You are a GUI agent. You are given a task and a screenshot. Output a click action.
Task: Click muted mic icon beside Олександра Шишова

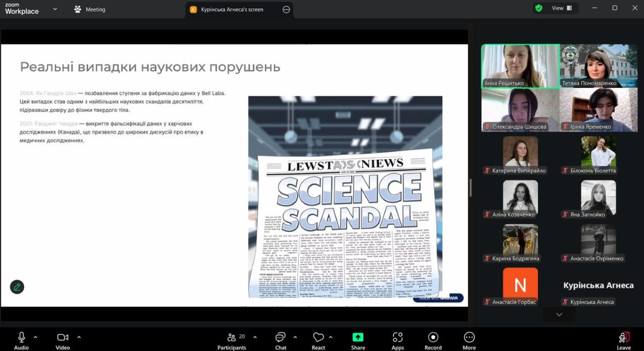pyautogui.click(x=487, y=127)
